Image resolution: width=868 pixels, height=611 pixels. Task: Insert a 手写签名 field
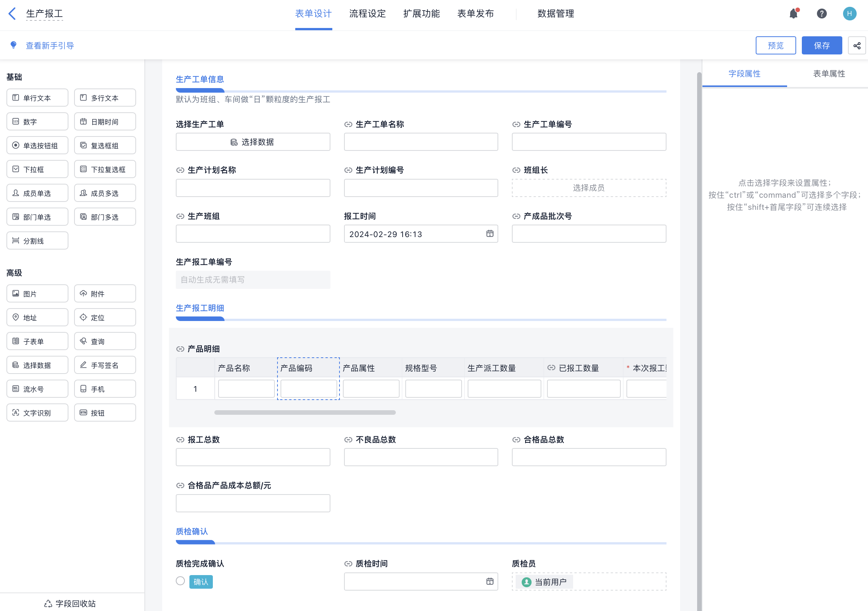(105, 364)
